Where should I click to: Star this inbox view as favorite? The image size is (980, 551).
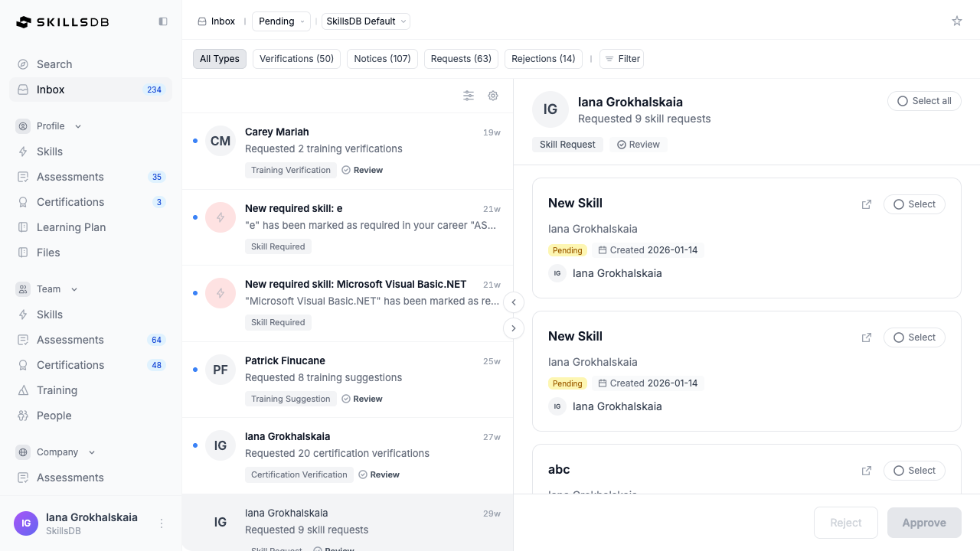[957, 21]
